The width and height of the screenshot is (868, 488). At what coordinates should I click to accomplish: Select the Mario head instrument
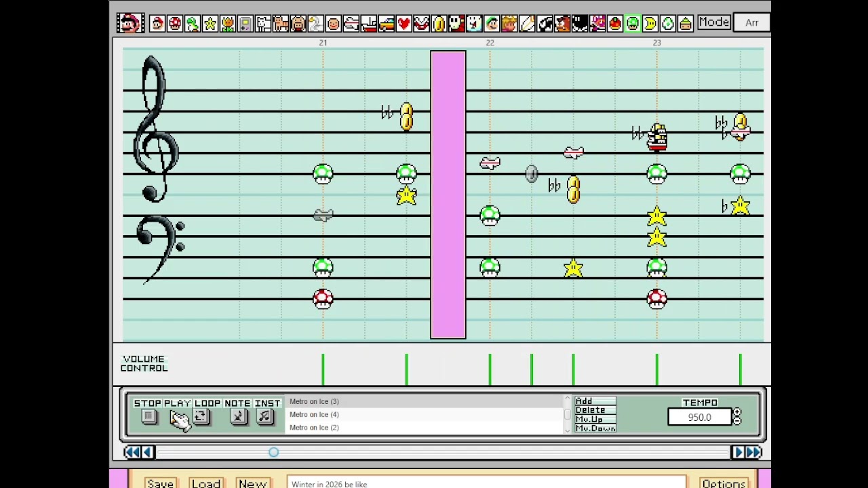point(157,23)
